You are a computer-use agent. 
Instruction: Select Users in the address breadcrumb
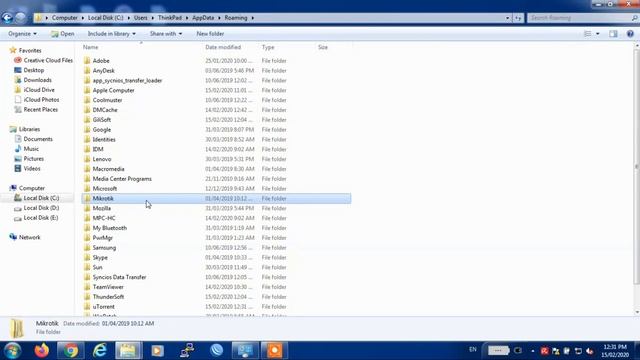point(140,18)
